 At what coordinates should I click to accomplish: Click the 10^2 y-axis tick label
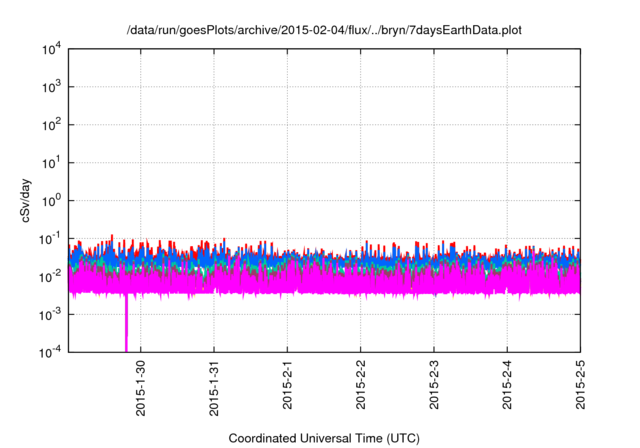(x=52, y=125)
